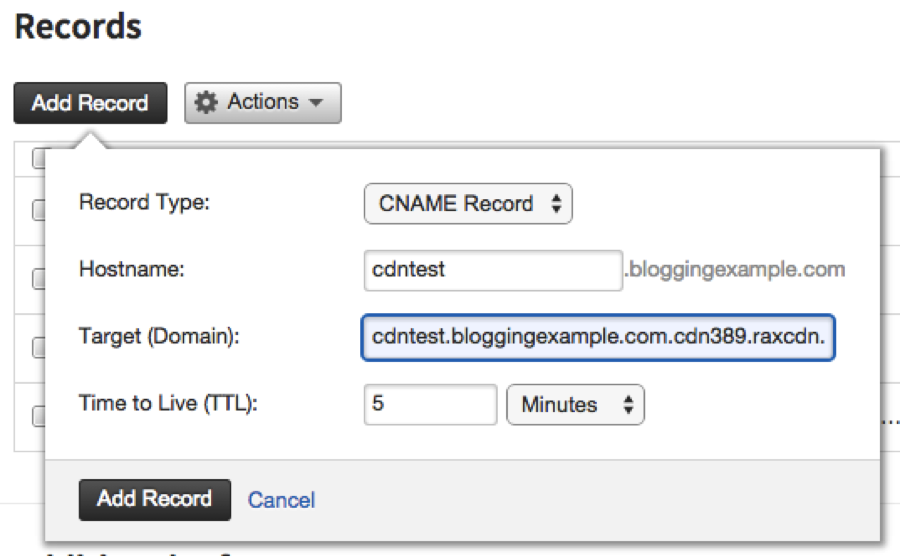Viewport: 900px width, 557px height.
Task: Toggle the topmost table checkbox behind the popup
Action: tap(38, 158)
